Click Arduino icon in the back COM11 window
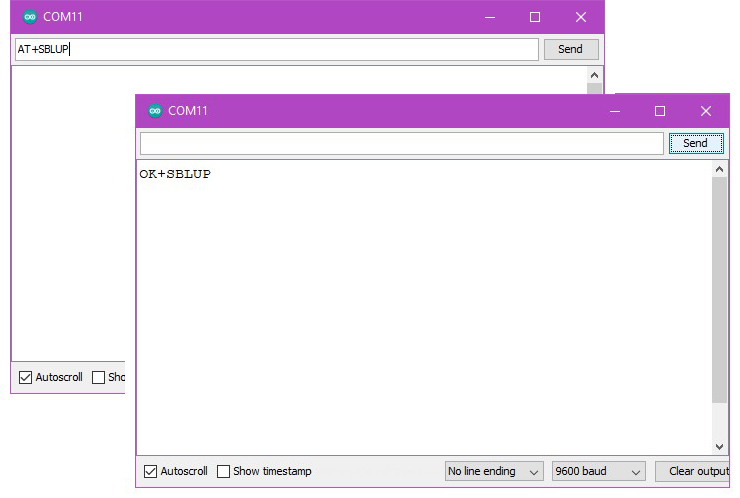The width and height of the screenshot is (740, 498). [29, 17]
